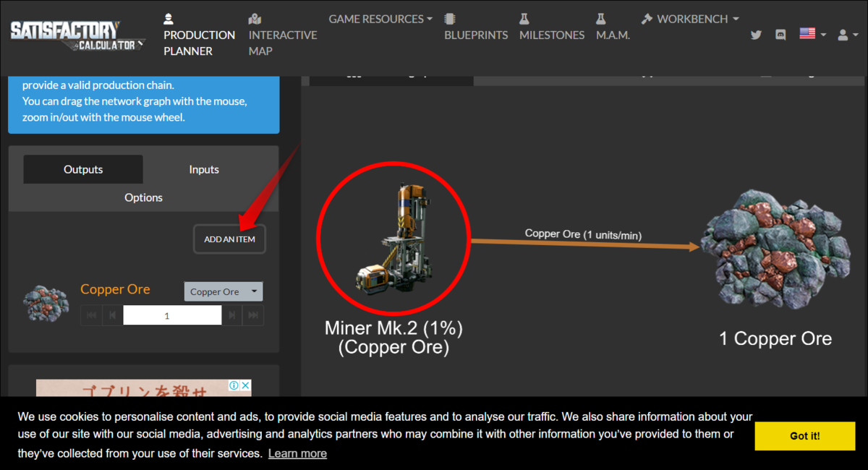Click the Add an Item button
This screenshot has height=470, width=868.
(229, 239)
